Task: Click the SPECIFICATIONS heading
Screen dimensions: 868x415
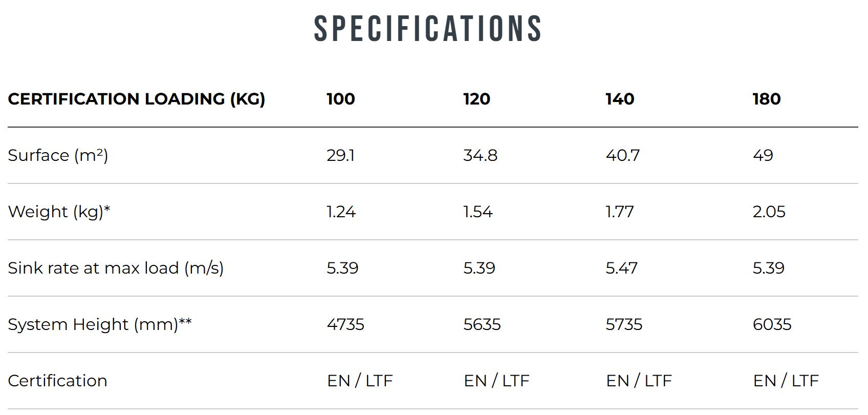Action: [428, 28]
